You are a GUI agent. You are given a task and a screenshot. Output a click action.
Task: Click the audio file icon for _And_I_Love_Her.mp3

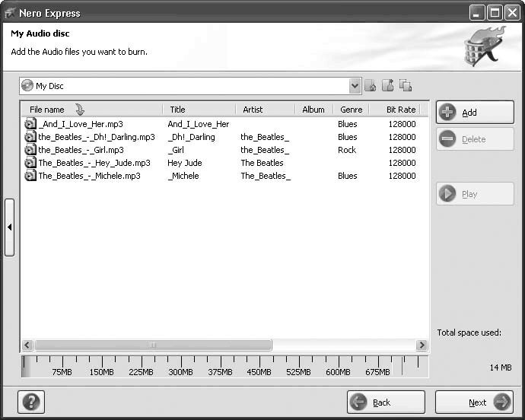(x=30, y=124)
